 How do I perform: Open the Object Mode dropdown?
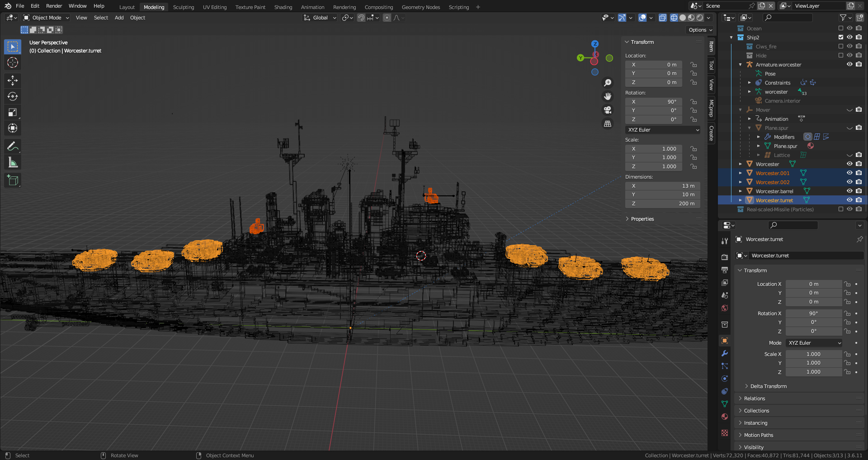click(x=46, y=18)
